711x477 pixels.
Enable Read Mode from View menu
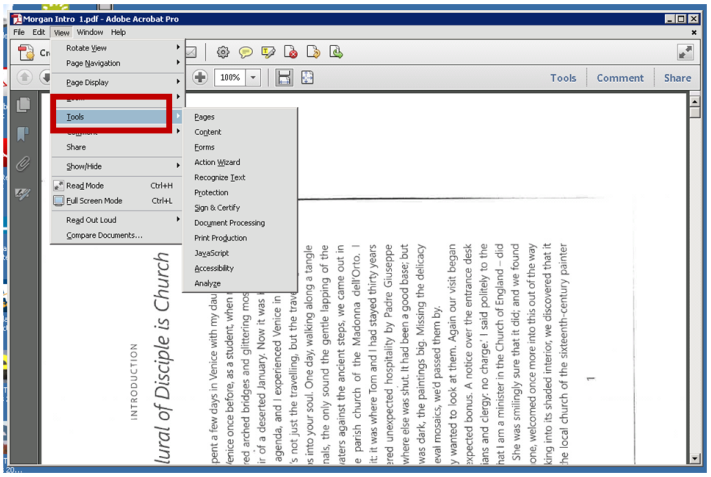click(85, 185)
